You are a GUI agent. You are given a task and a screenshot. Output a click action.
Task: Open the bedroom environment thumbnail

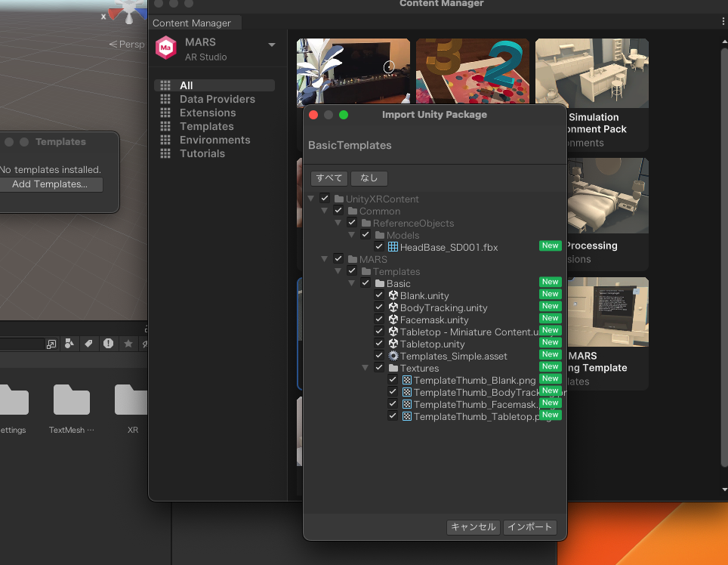coord(608,196)
